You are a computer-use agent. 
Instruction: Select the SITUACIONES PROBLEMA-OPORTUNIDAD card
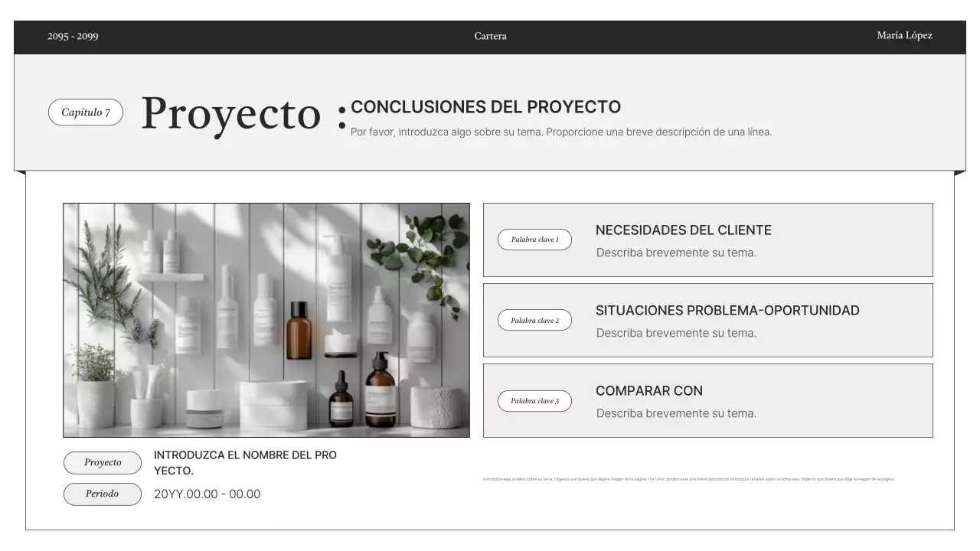click(x=707, y=319)
